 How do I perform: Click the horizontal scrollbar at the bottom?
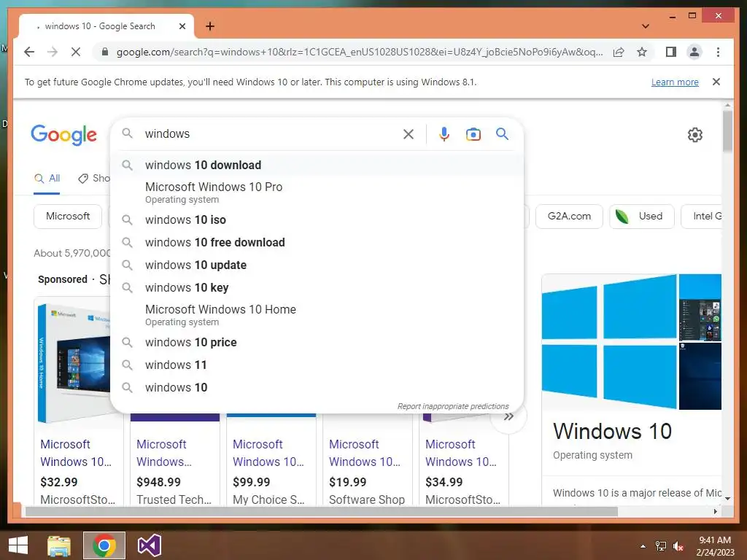point(322,511)
